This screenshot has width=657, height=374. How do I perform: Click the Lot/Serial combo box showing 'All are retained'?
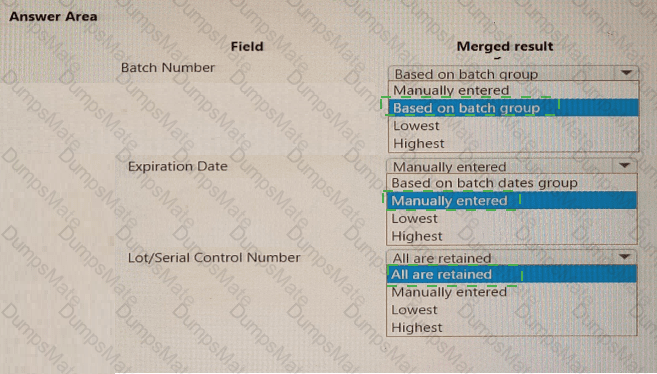click(512, 257)
